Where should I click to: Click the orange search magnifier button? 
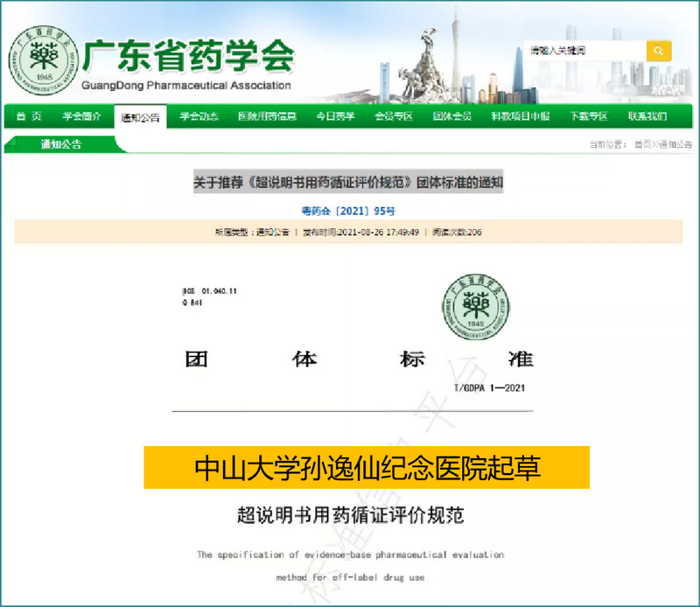[x=659, y=51]
